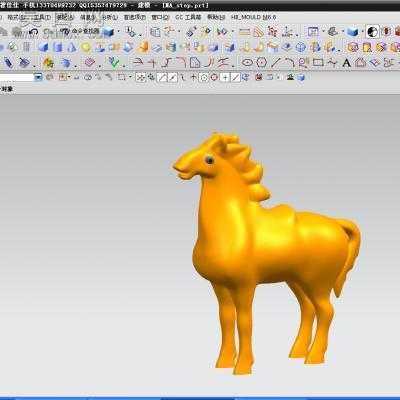Toggle the arc-center circle snap point

pos(204,78)
